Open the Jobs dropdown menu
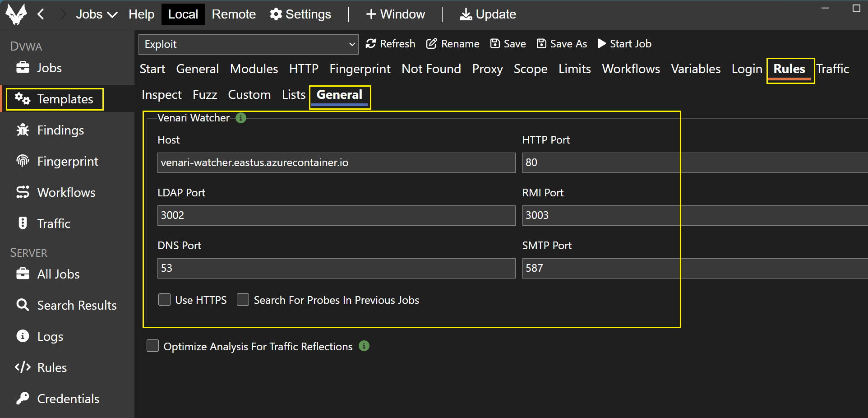Viewport: 868px width, 418px height. [97, 14]
